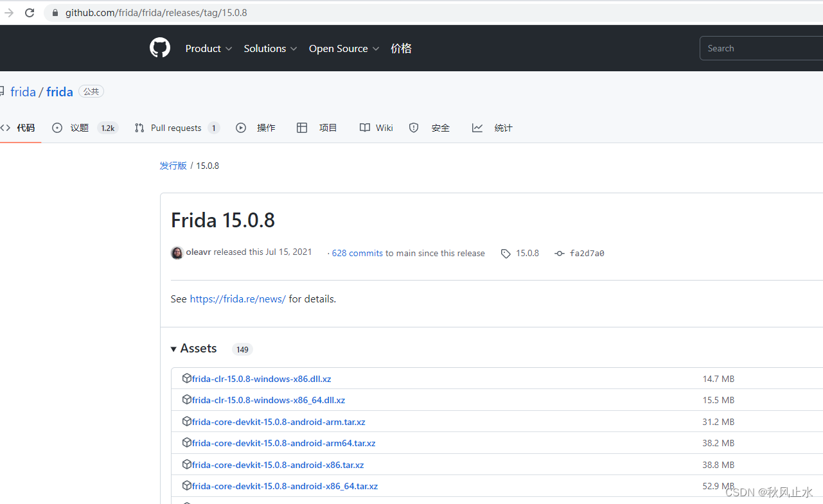This screenshot has height=504, width=823.
Task: Click the browser forward arrow
Action: pos(9,13)
